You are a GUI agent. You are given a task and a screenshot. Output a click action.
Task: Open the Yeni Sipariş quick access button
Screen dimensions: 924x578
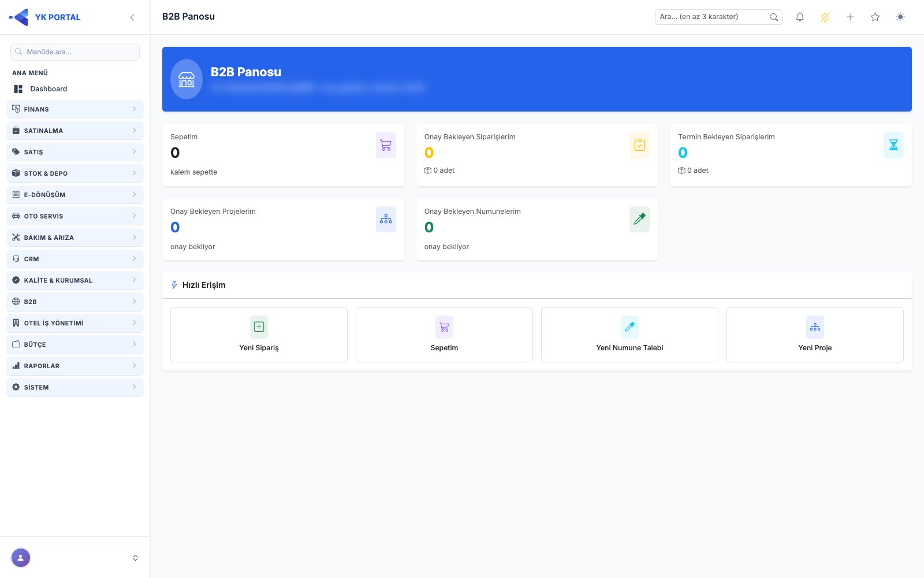[259, 335]
